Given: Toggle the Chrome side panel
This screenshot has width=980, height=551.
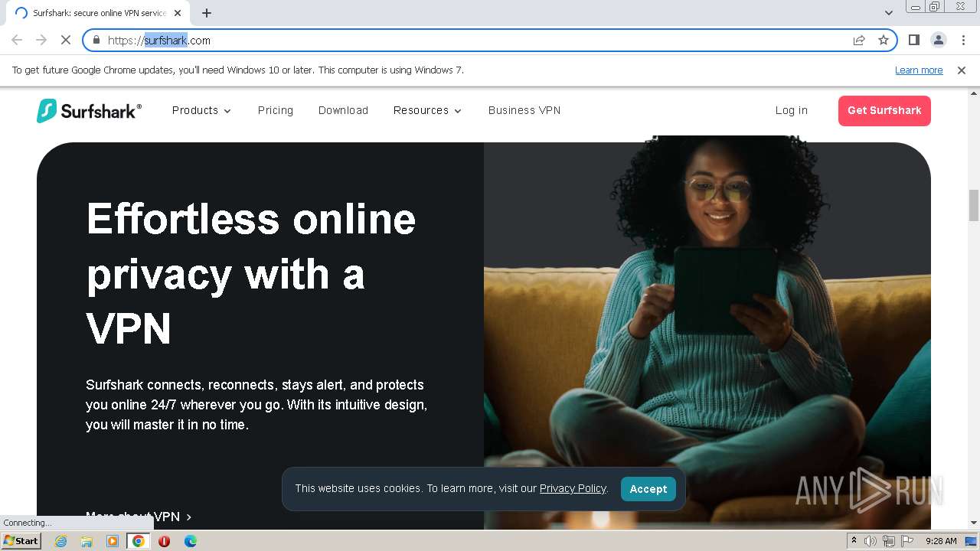Looking at the screenshot, I should (913, 40).
